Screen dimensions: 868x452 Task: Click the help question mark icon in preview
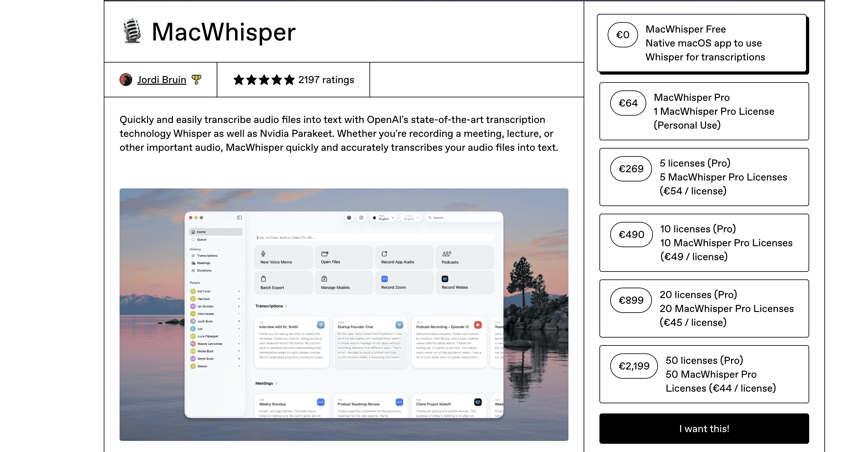pos(349,217)
